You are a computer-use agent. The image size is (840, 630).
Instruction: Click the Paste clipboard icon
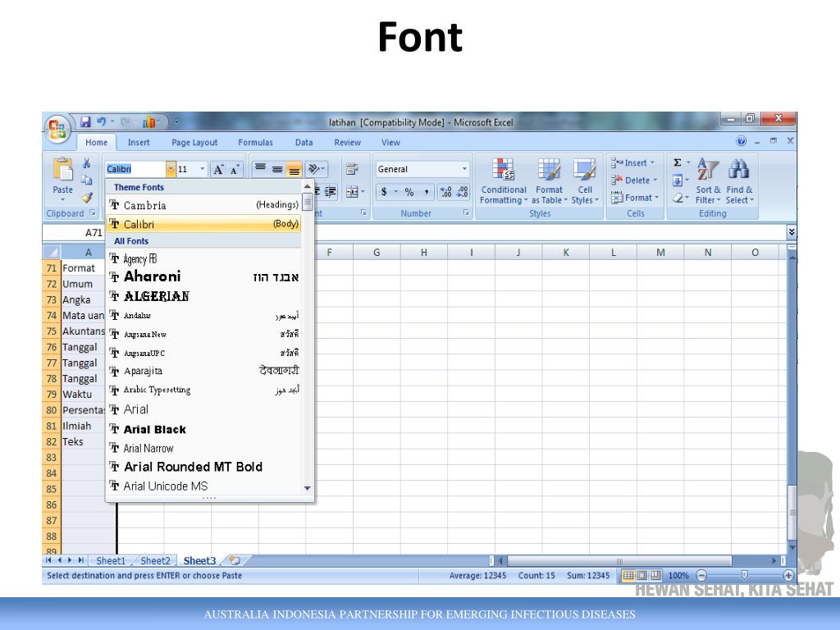click(62, 170)
